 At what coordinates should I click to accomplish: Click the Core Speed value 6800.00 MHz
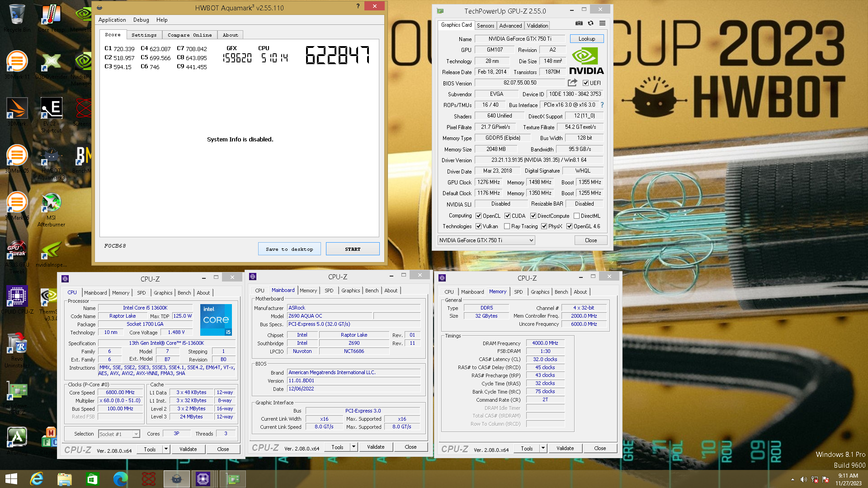coord(120,392)
